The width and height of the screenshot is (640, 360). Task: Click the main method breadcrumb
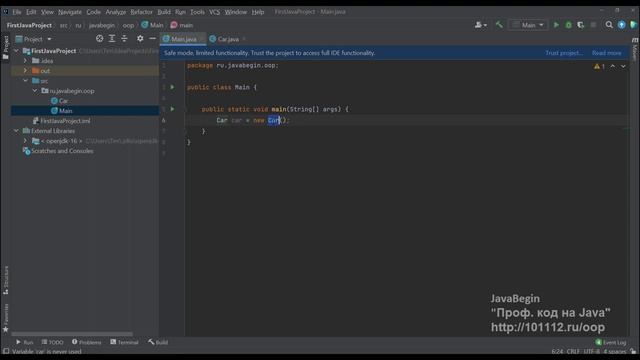point(182,25)
